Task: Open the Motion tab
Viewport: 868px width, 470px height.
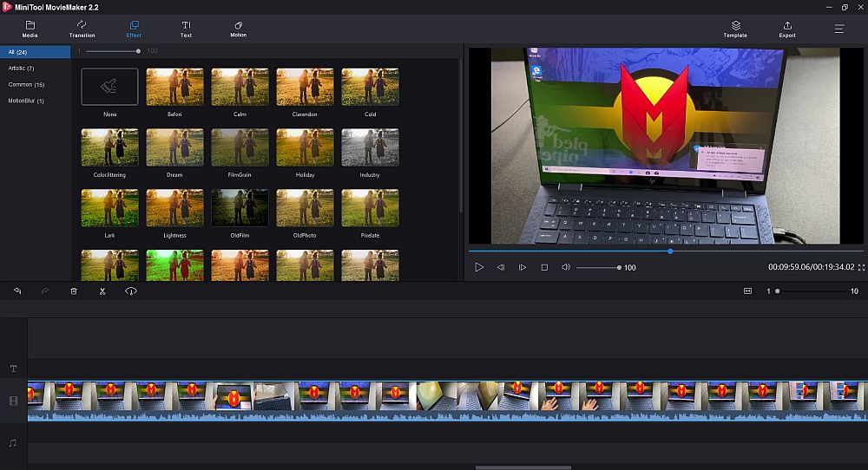Action: [238, 29]
